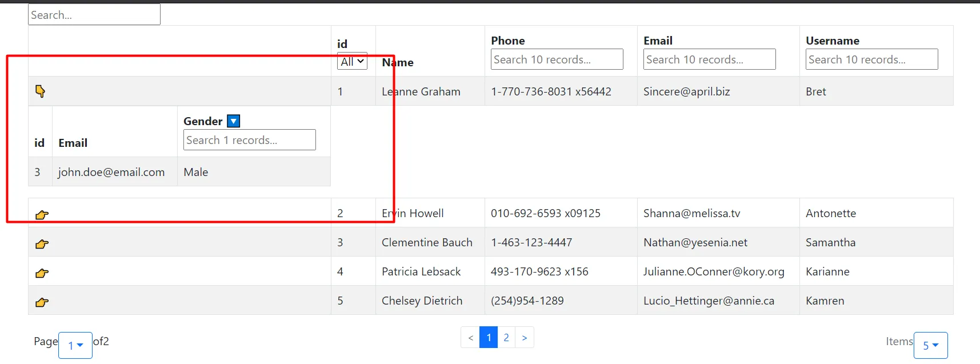Image resolution: width=980 pixels, height=364 pixels.
Task: Open the id filter All dropdown
Action: tap(352, 62)
